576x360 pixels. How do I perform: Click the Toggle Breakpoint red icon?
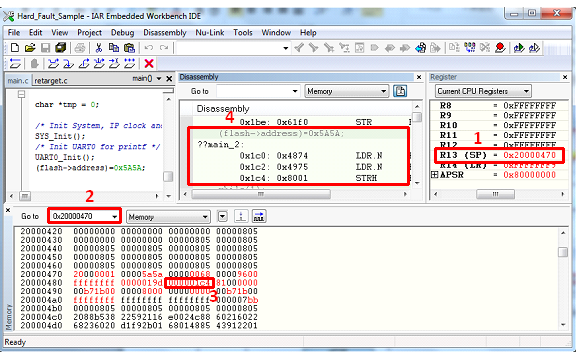pyautogui.click(x=500, y=48)
